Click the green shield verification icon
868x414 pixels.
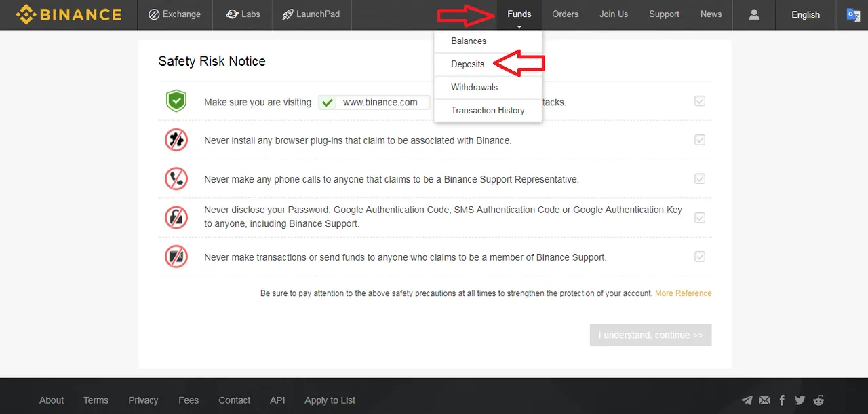point(176,102)
